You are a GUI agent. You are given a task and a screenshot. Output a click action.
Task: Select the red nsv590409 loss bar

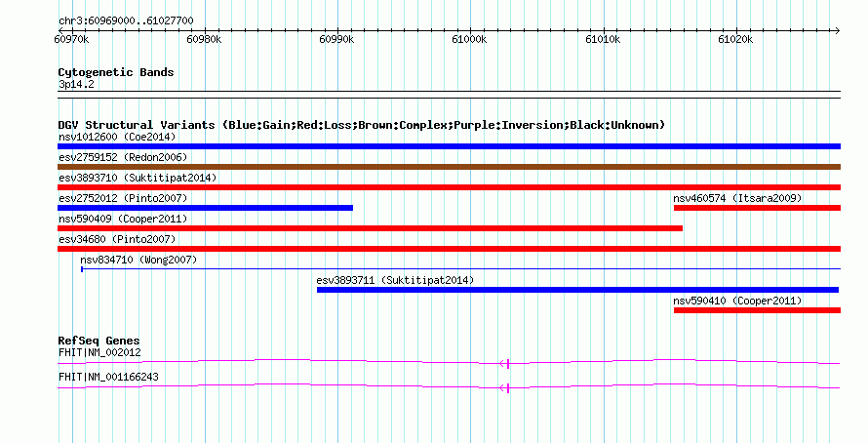click(x=370, y=228)
